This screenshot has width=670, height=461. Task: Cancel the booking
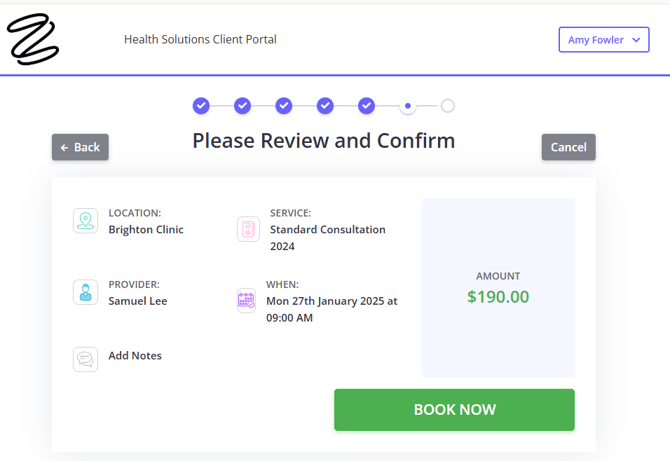[x=568, y=147]
